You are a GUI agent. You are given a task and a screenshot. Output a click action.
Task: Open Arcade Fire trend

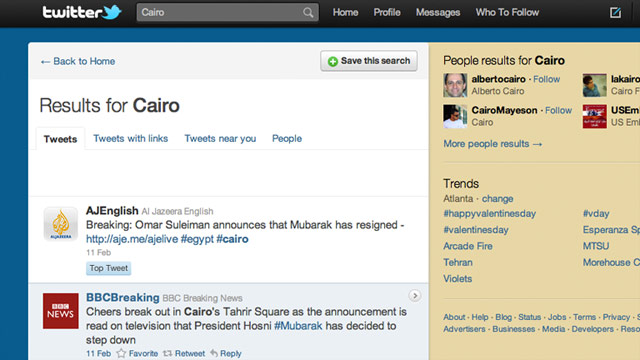pyautogui.click(x=468, y=246)
